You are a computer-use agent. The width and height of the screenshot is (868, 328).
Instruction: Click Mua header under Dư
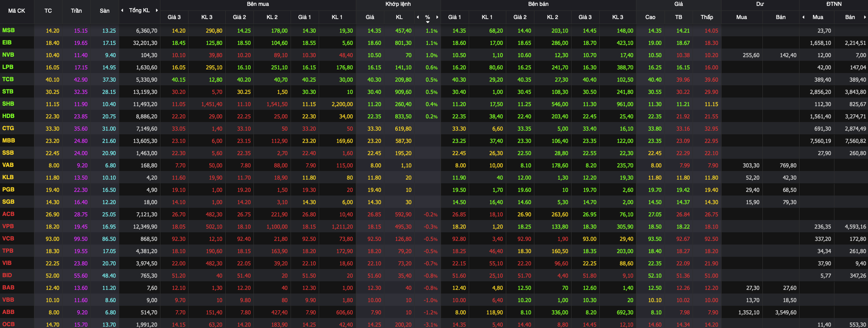coord(742,17)
